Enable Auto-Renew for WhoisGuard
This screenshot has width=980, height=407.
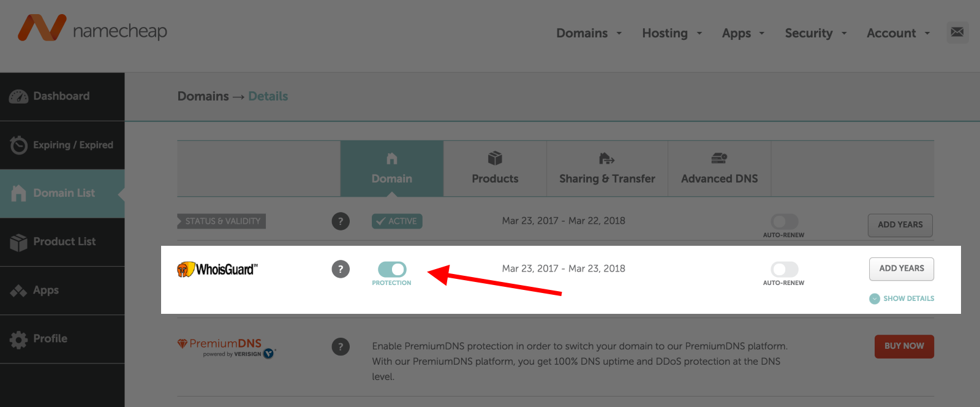[785, 269]
